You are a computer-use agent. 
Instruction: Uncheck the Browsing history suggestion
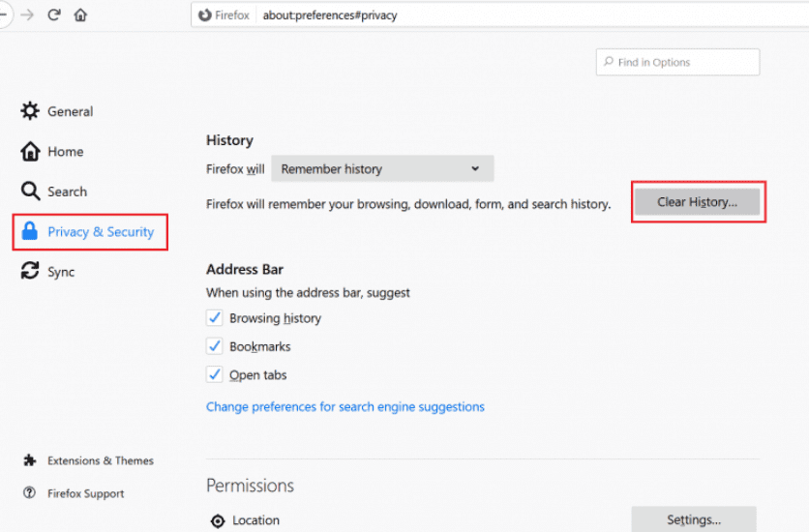(214, 318)
